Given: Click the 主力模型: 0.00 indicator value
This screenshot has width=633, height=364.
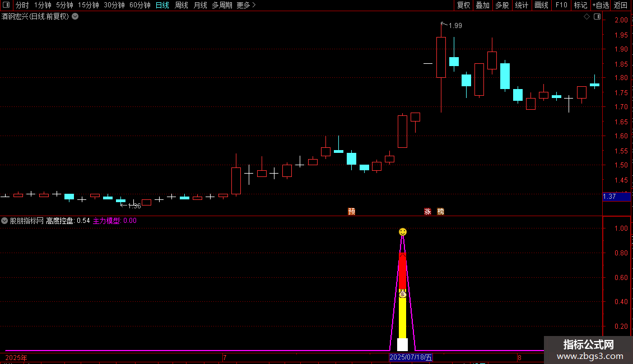Looking at the screenshot, I should click(x=115, y=221).
